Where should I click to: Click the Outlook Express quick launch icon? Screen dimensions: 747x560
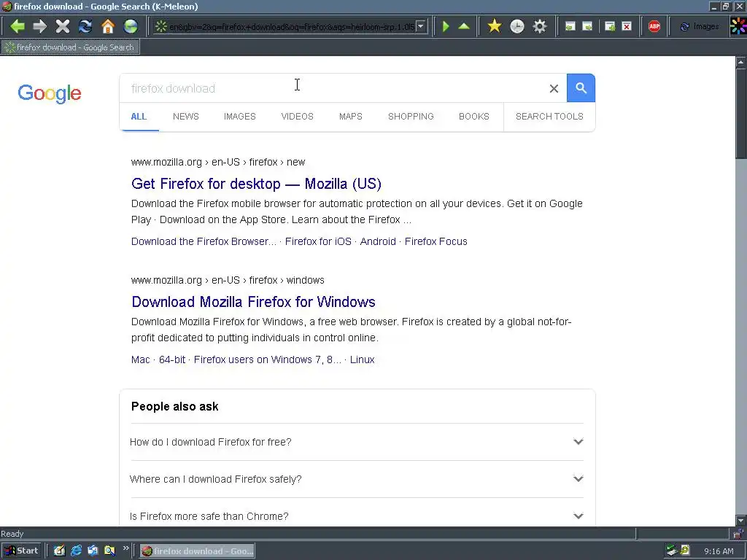[93, 551]
